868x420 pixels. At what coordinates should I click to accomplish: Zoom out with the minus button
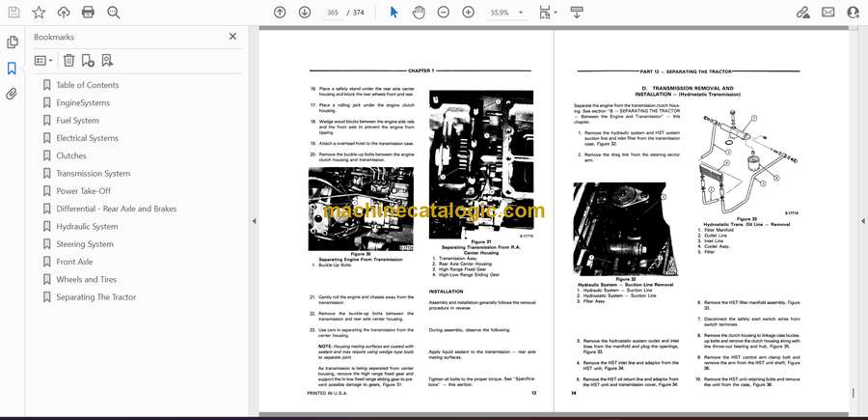tap(444, 13)
